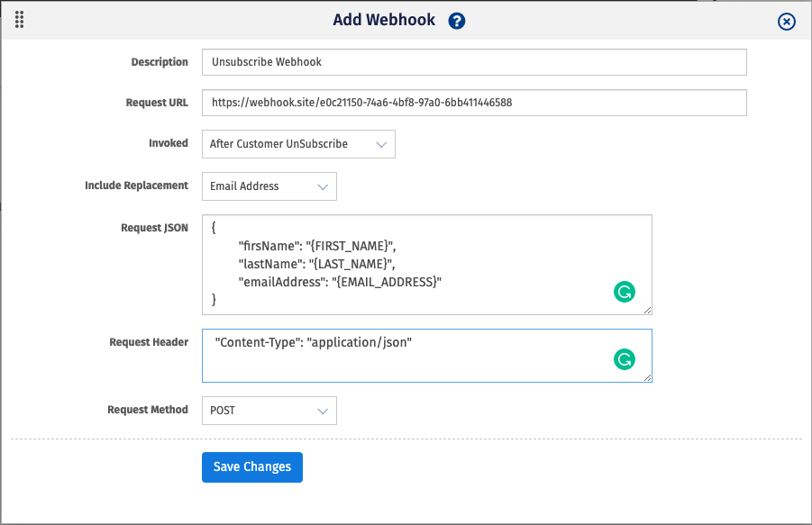Click the question mark beside the dialog title
Screen dimensions: 812x525
[456, 20]
